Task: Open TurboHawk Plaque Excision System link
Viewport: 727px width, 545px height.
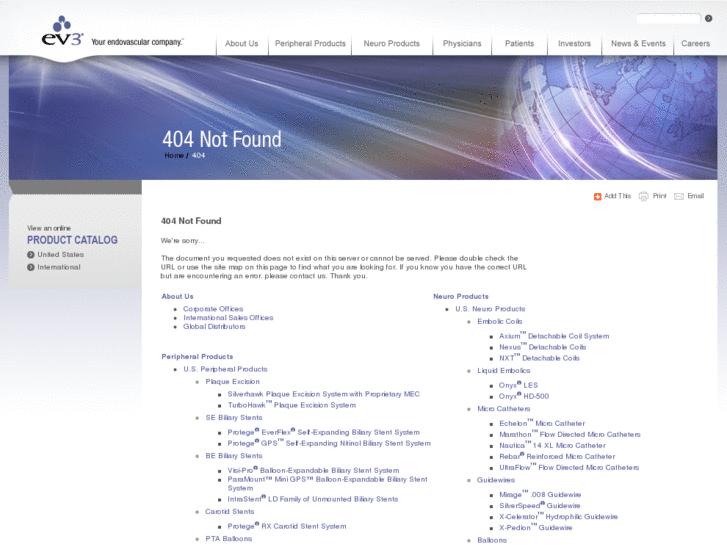Action: pos(292,405)
